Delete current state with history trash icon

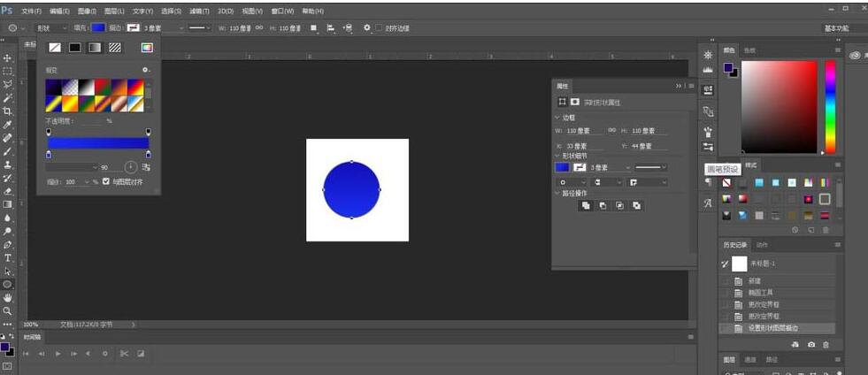(826, 344)
